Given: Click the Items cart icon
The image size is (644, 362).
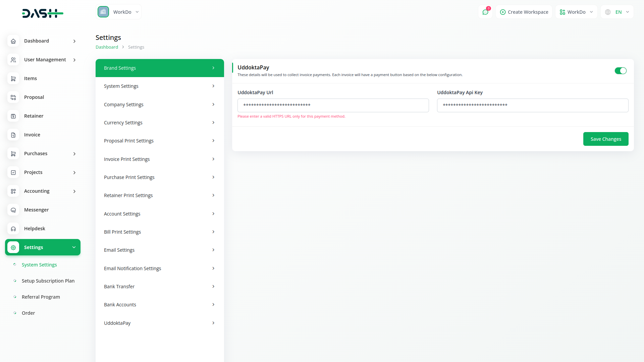Looking at the screenshot, I should tap(13, 78).
